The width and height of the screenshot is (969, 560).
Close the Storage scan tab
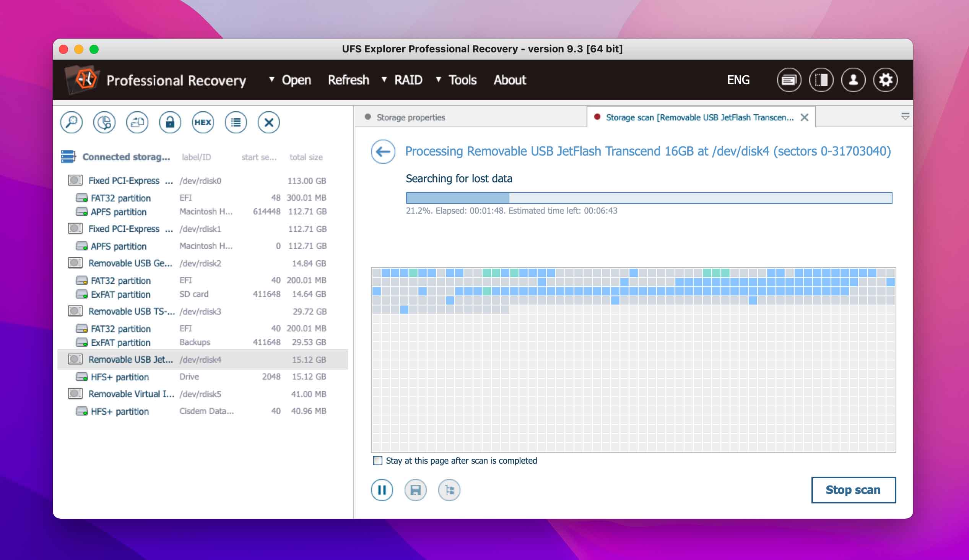[805, 117]
